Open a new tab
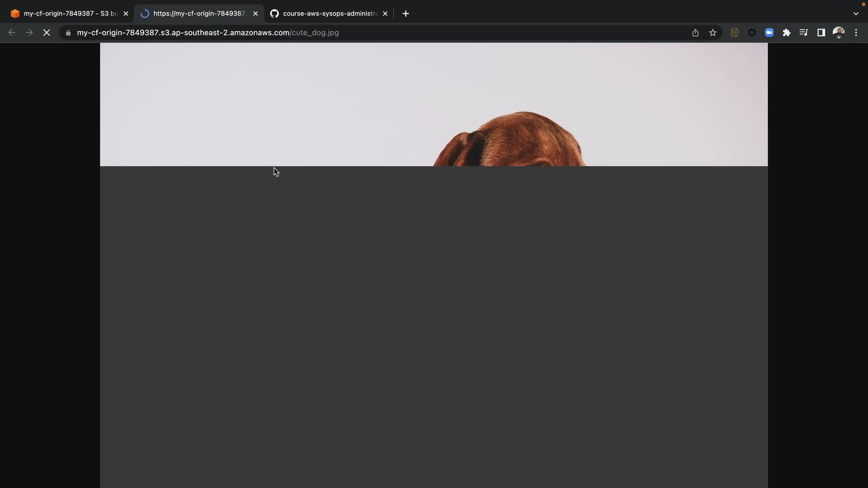Viewport: 868px width, 488px height. [406, 14]
